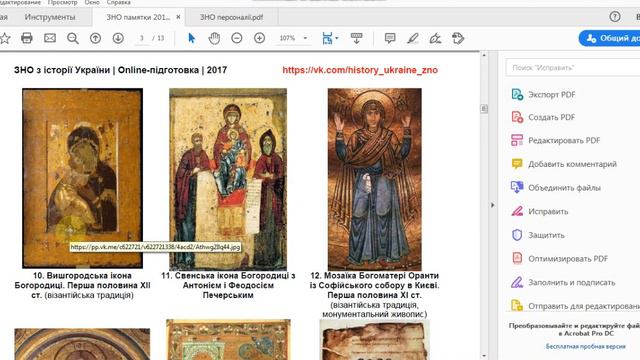The height and width of the screenshot is (360, 640).
Task: Click the Свенська ікона image
Action: click(x=228, y=179)
